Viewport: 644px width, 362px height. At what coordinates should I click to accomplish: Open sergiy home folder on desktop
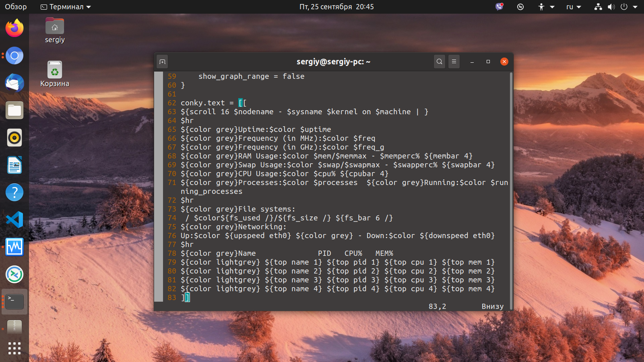[55, 31]
